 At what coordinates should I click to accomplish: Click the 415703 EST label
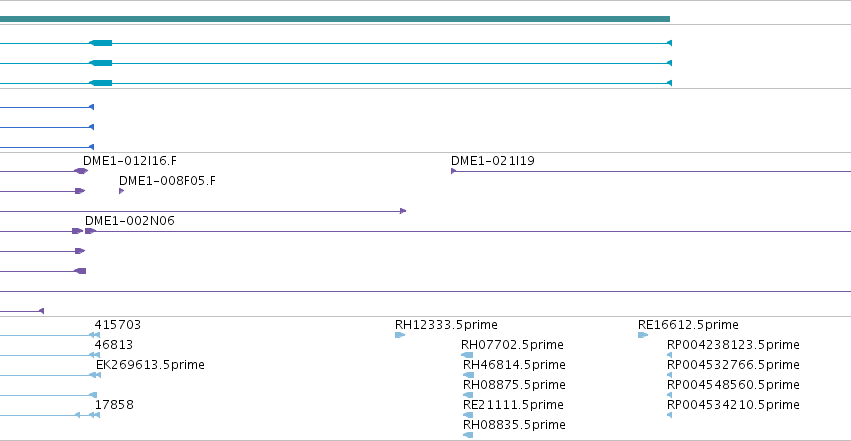coord(118,325)
